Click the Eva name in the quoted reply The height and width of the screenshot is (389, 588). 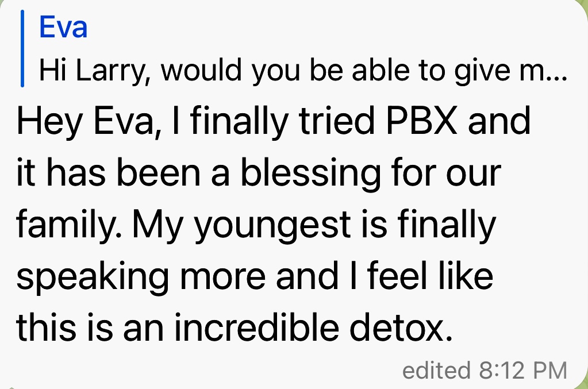tap(63, 27)
